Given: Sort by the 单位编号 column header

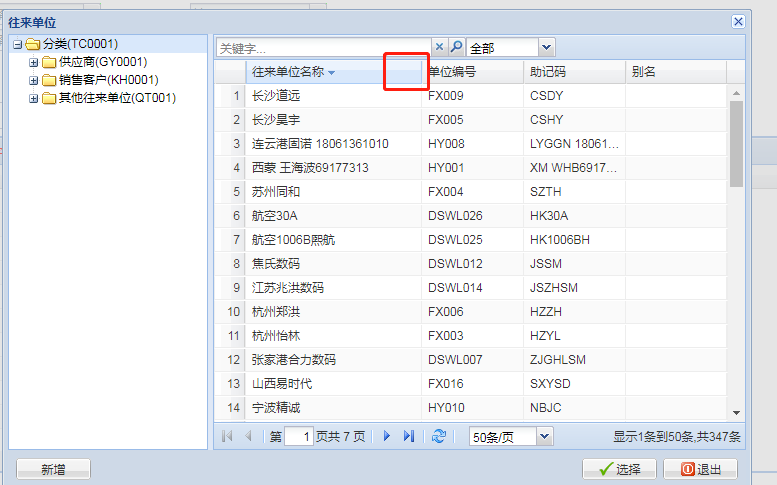Looking at the screenshot, I should (472, 72).
